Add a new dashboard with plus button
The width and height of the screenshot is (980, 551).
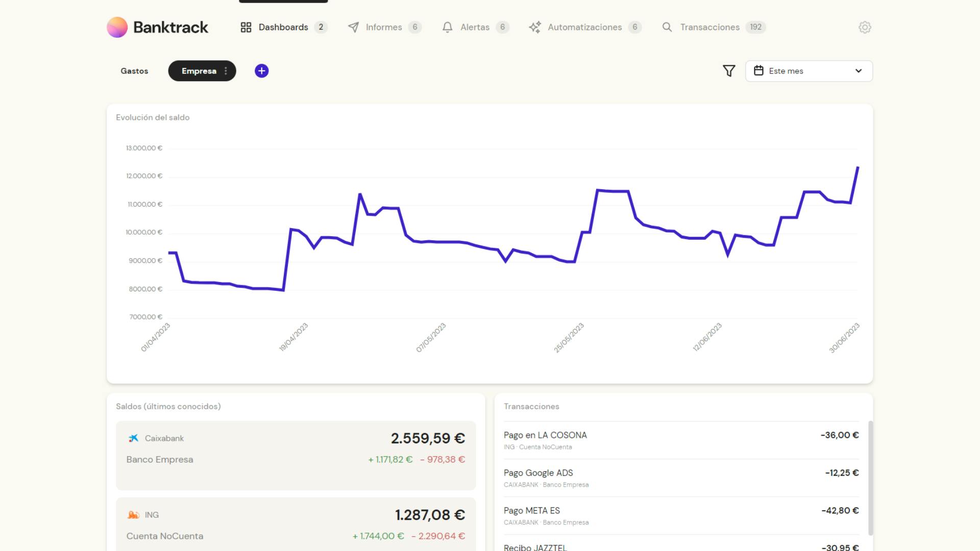(x=262, y=71)
